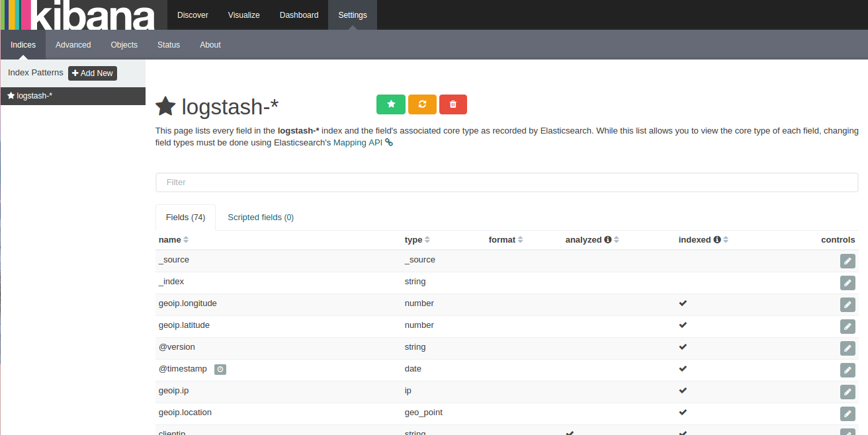Click the _source field name
The width and height of the screenshot is (868, 435).
174,260
